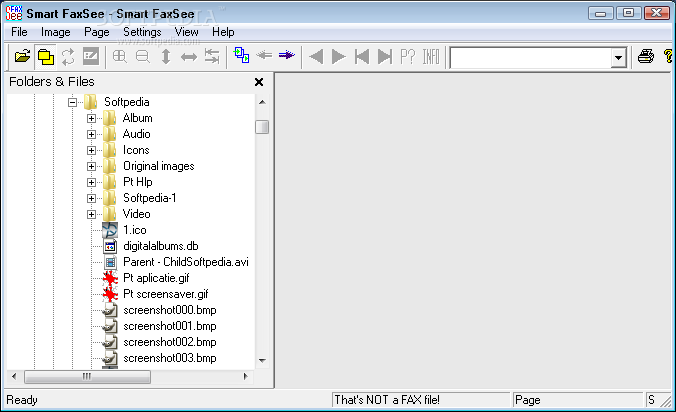Click the horizontal scrollbar thumb in tree

pos(87,377)
